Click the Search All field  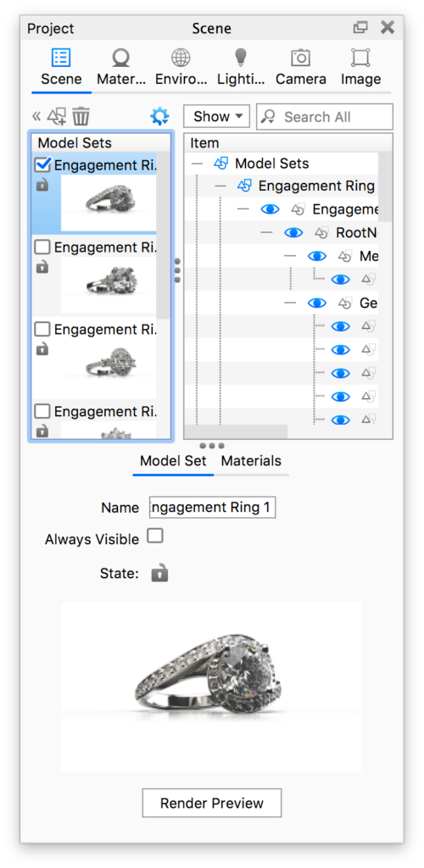[x=325, y=117]
